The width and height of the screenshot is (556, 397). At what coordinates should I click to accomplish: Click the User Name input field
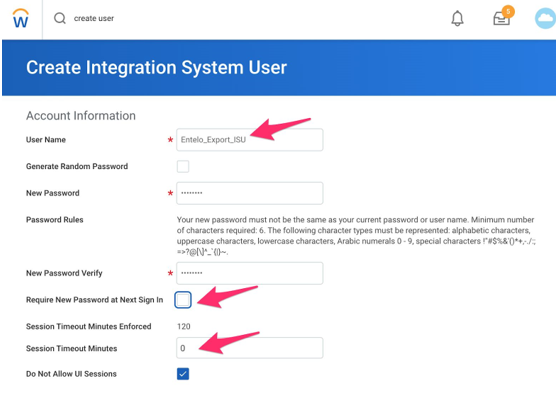point(250,140)
